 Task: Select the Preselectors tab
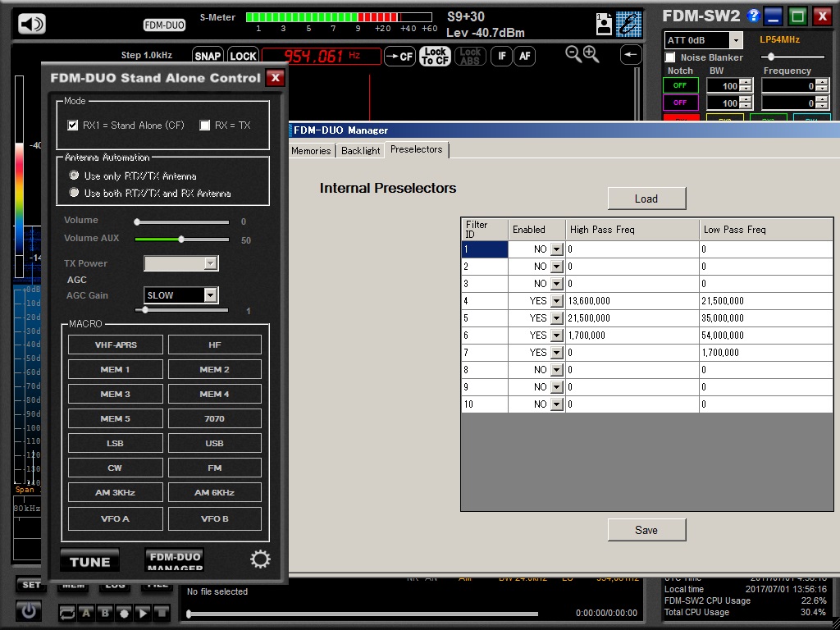point(416,149)
